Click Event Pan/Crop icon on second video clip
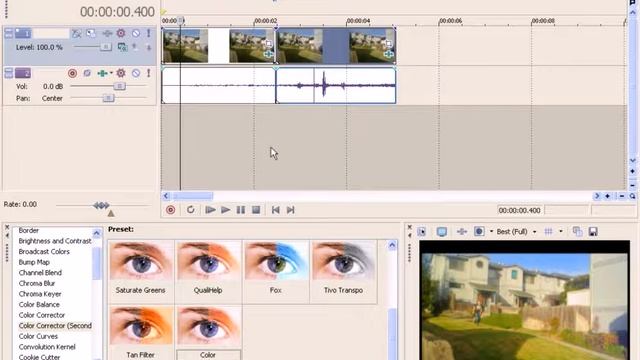 [389, 44]
